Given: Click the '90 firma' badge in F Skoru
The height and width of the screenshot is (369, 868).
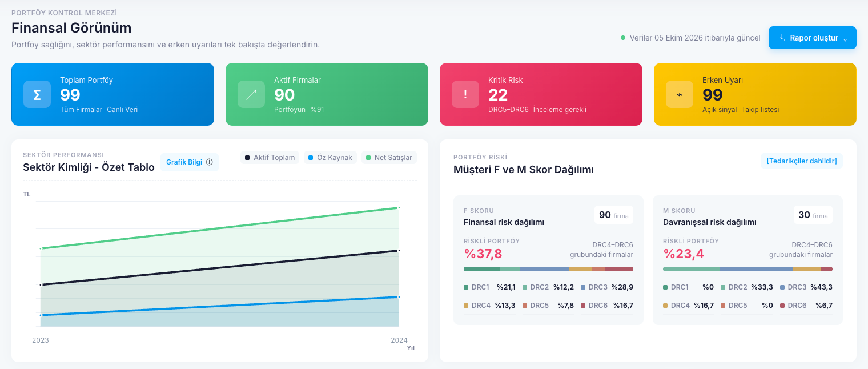Looking at the screenshot, I should [613, 215].
